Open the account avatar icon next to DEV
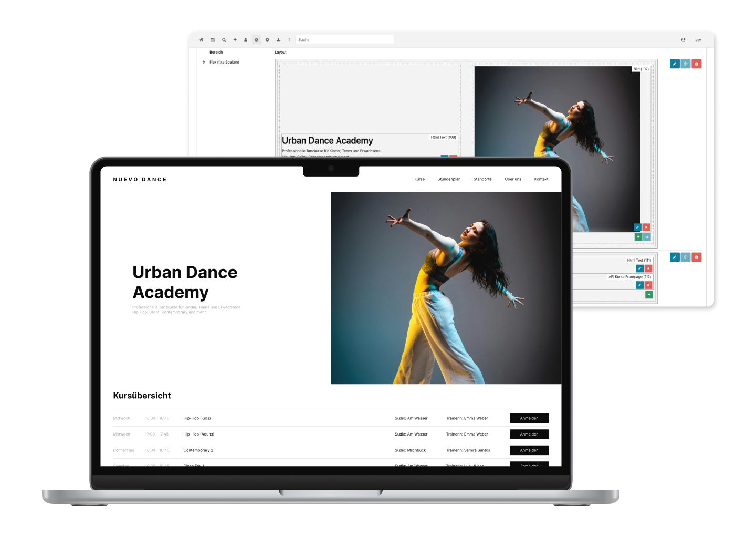Viewport: 756px width, 538px height. [x=683, y=40]
